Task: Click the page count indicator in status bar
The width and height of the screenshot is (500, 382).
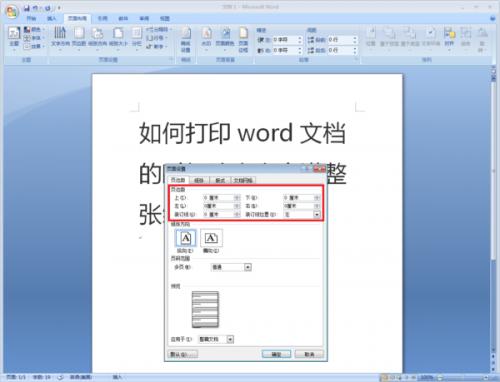Action: click(x=16, y=377)
